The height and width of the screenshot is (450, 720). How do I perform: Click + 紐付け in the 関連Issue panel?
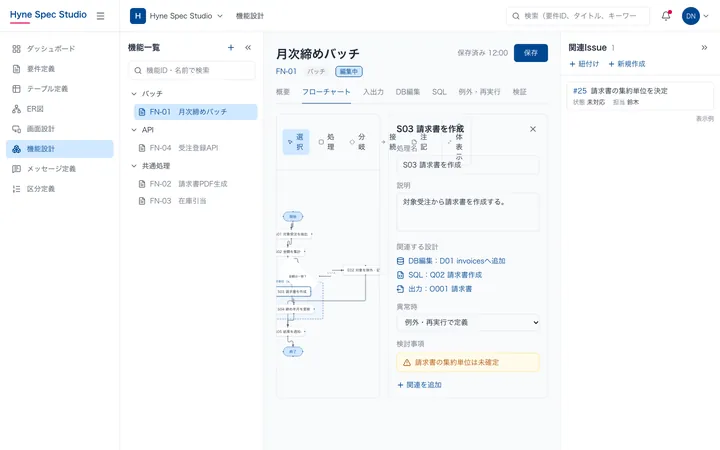[584, 64]
